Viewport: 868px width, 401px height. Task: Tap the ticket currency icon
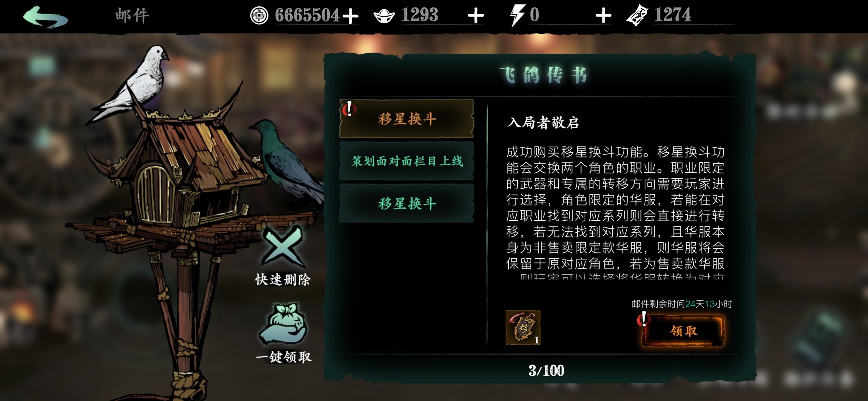coord(638,16)
